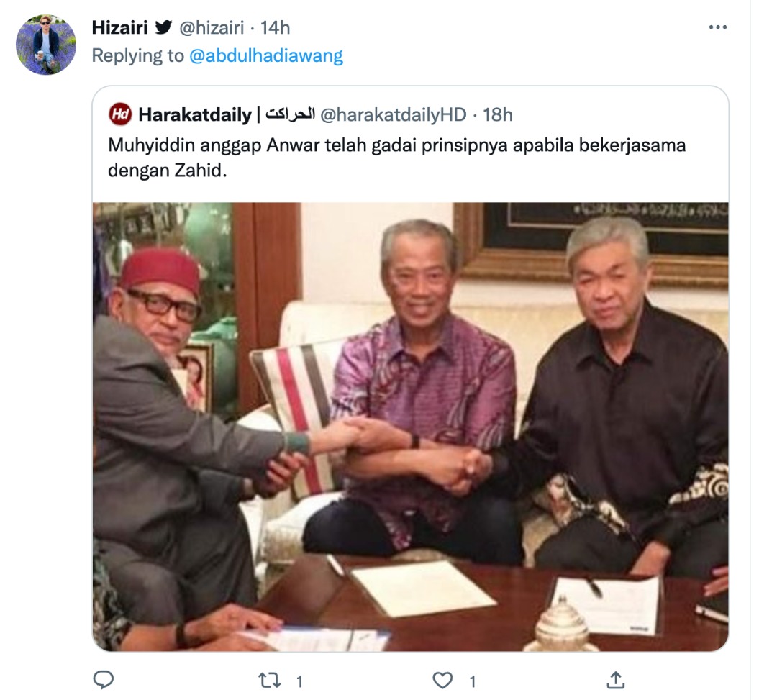View the quoted tweet's handshake photo
This screenshot has width=777, height=700.
click(410, 427)
